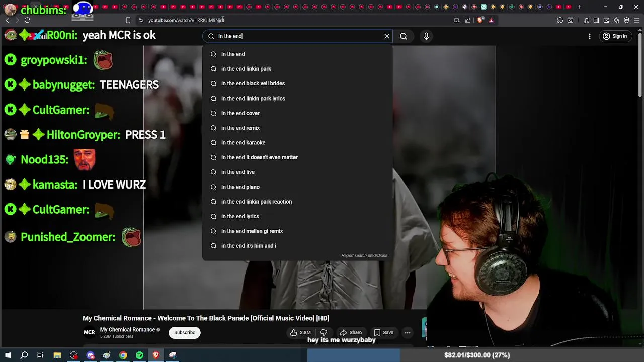Viewport: 644px width, 362px height.
Task: Pick 'in the end linkin park reaction' suggestion
Action: click(297, 202)
